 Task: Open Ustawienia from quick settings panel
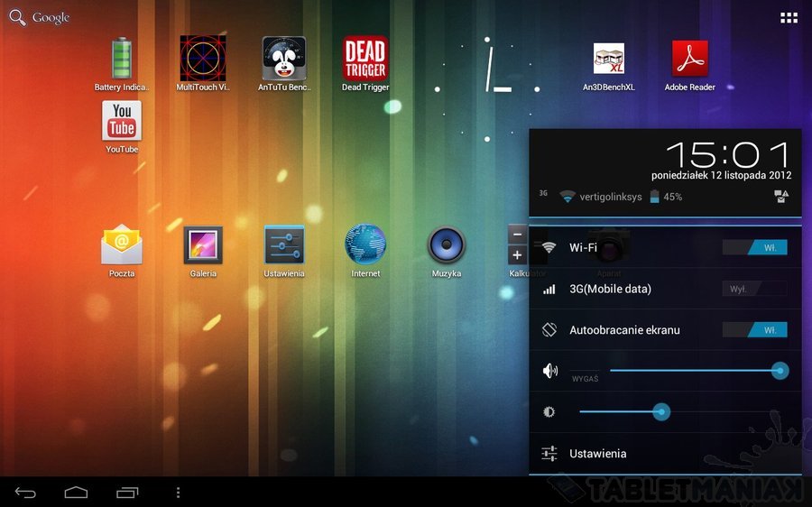(x=666, y=454)
